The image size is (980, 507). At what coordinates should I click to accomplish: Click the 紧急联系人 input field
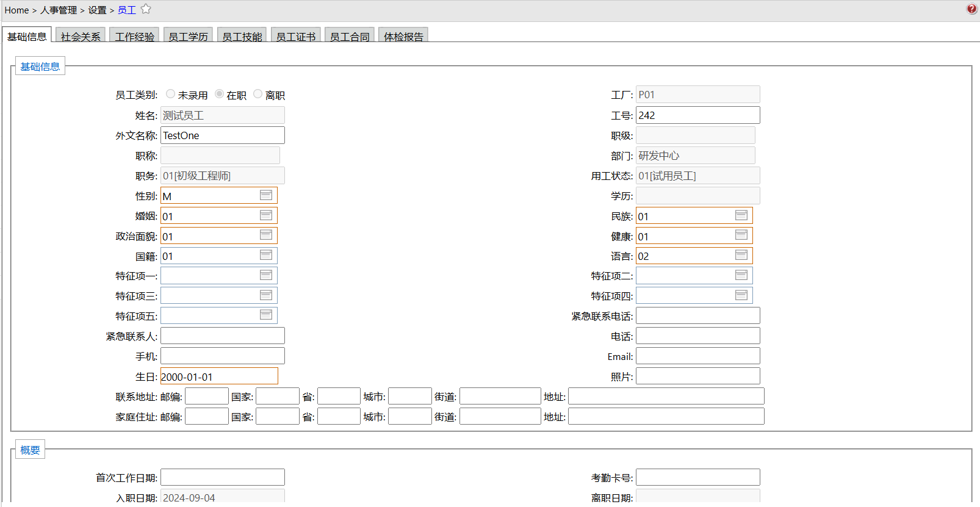[x=223, y=336]
